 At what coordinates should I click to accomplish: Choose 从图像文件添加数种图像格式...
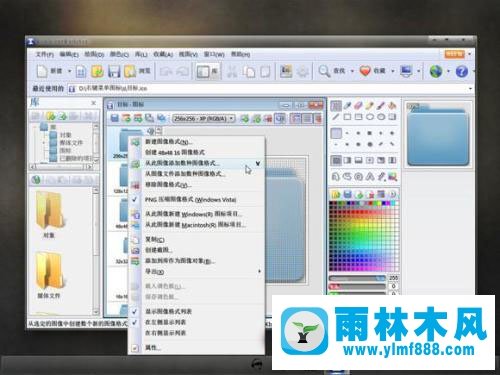click(196, 174)
